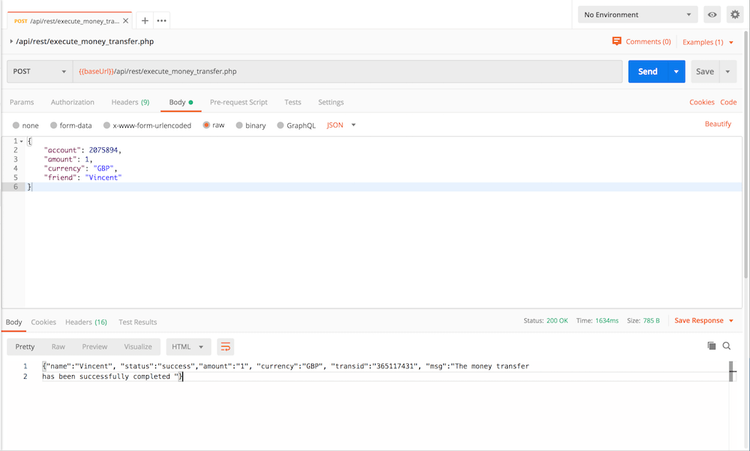
Task: Open the three-dots tab options menu
Action: point(162,20)
